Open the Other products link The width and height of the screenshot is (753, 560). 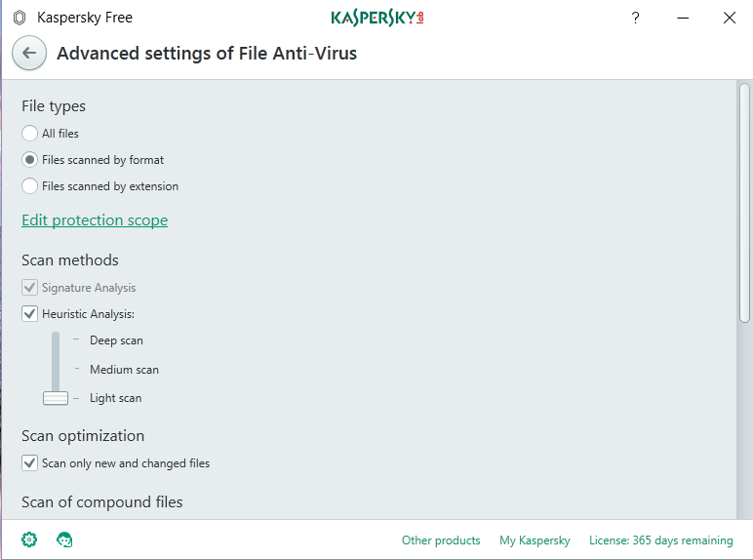point(441,540)
